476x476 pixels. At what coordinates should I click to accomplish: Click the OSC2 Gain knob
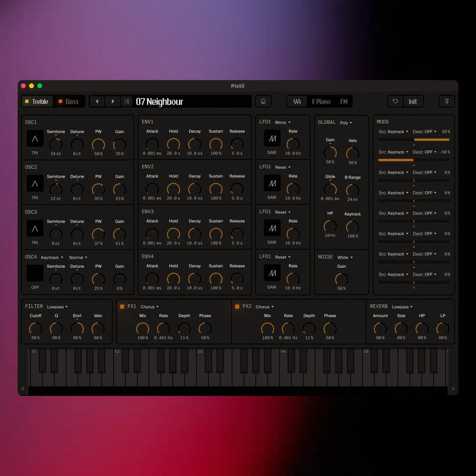coord(120,189)
